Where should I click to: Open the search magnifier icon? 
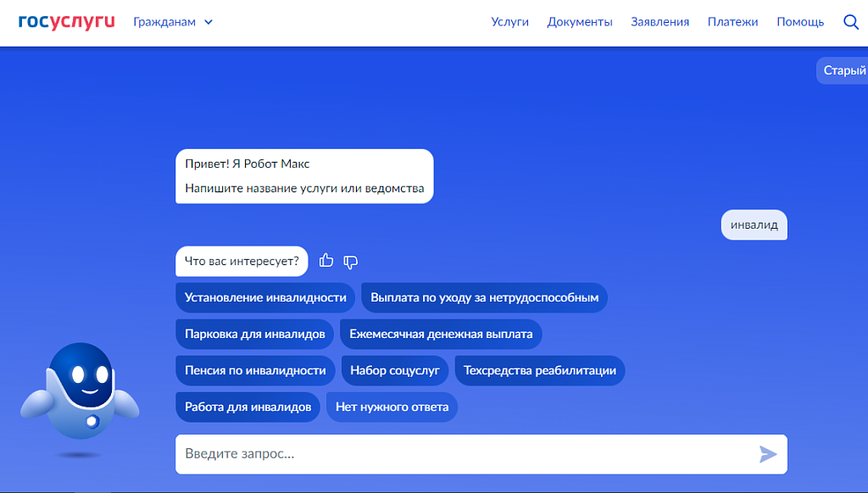click(851, 22)
